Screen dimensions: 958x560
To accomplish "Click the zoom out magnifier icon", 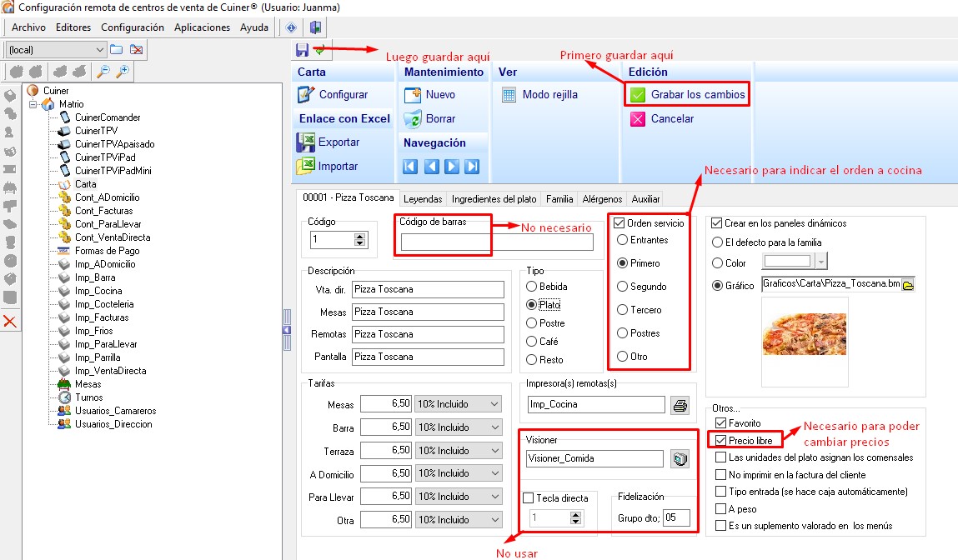I will point(103,72).
